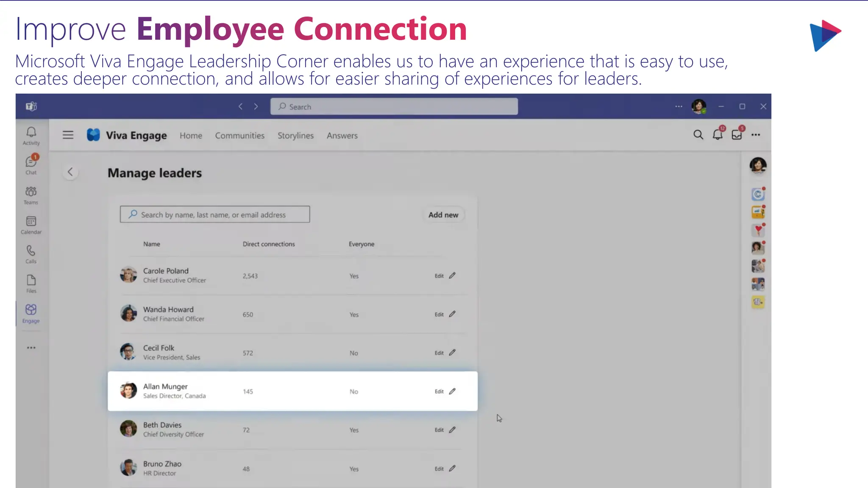Click pencil edit icon for Allan Munger

point(452,391)
